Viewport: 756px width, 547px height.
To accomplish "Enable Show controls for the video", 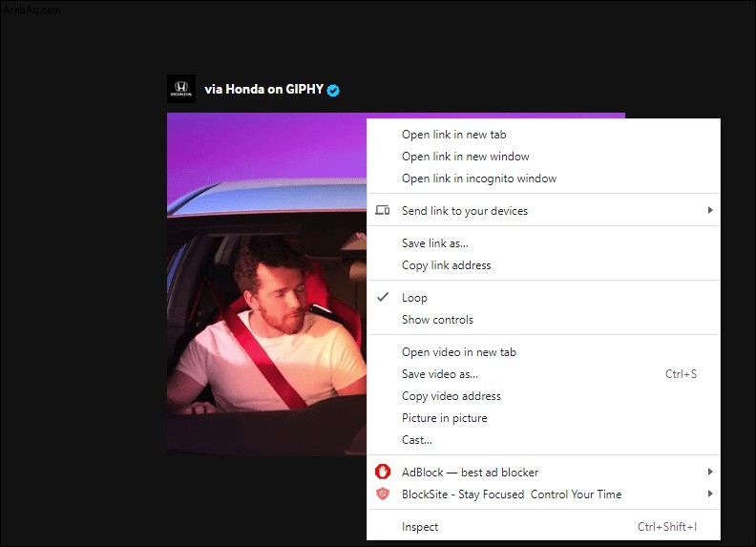I will [543, 320].
